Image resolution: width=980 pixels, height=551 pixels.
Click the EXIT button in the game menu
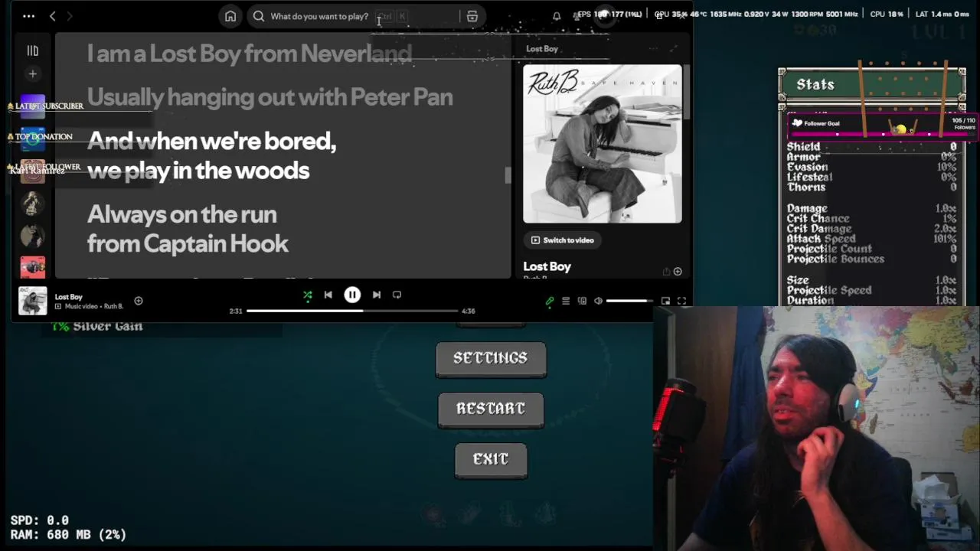(x=491, y=460)
